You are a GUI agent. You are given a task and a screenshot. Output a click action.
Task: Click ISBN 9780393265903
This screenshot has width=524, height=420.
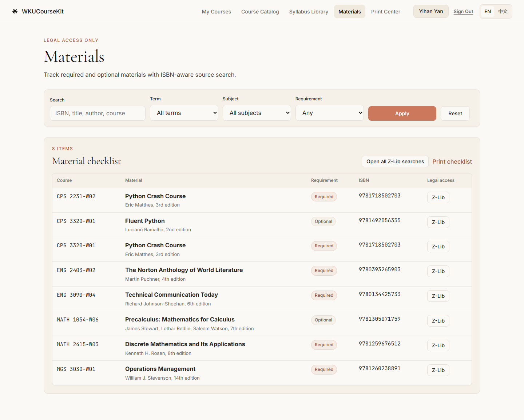tap(380, 269)
